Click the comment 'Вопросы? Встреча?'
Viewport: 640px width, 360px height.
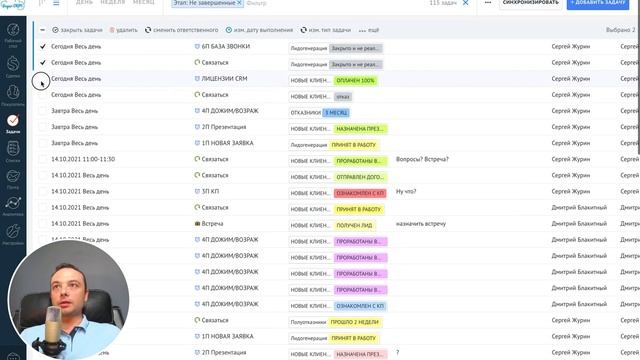point(422,159)
